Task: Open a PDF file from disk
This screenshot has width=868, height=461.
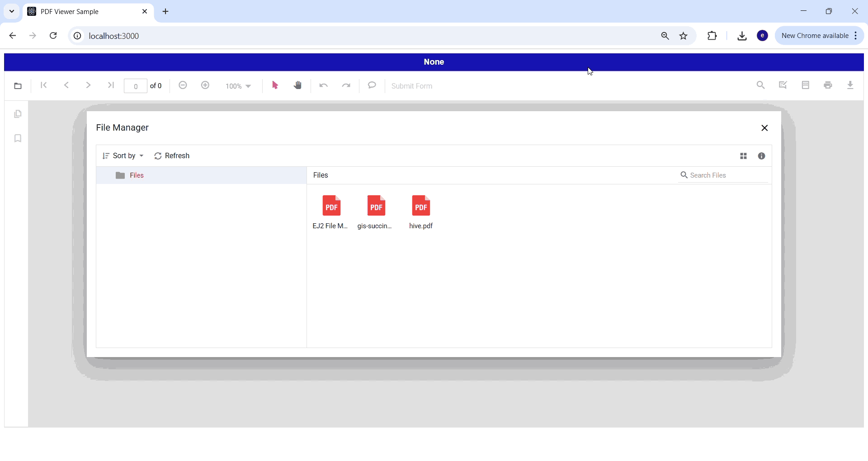Action: click(18, 86)
